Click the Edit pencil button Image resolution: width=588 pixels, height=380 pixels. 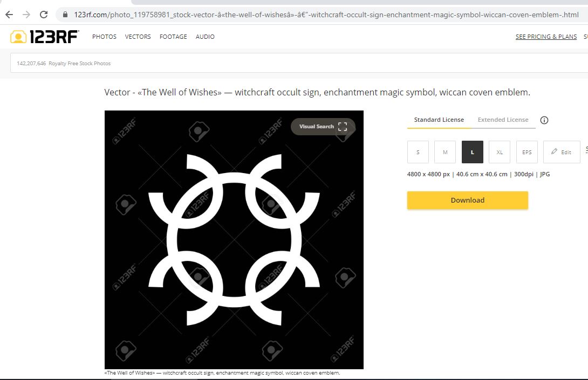pyautogui.click(x=562, y=152)
